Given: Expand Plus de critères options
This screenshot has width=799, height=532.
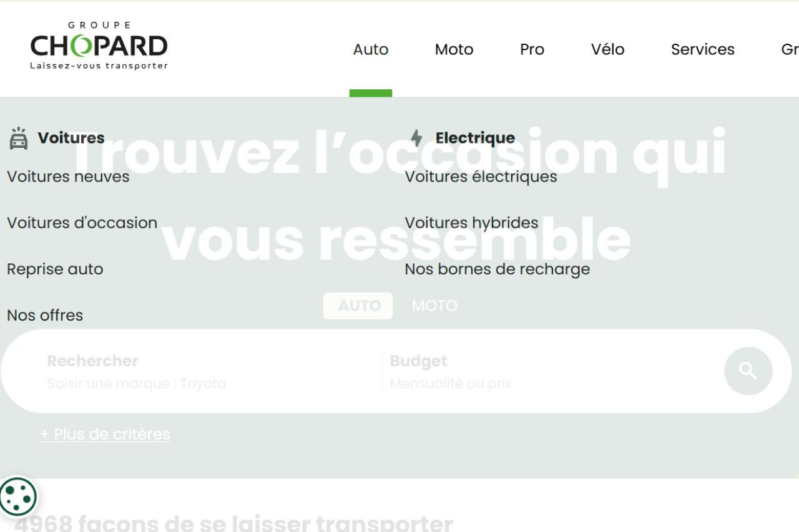Looking at the screenshot, I should tap(105, 433).
